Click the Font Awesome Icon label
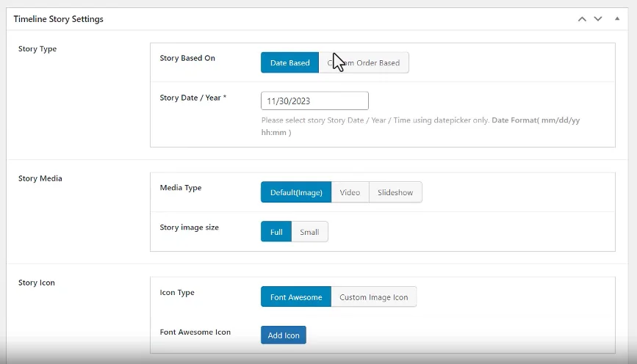The image size is (637, 364). 195,332
